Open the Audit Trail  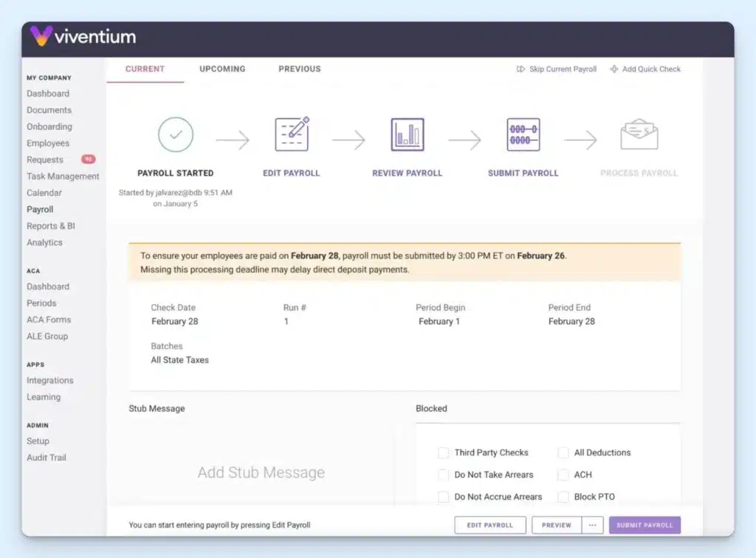click(47, 458)
